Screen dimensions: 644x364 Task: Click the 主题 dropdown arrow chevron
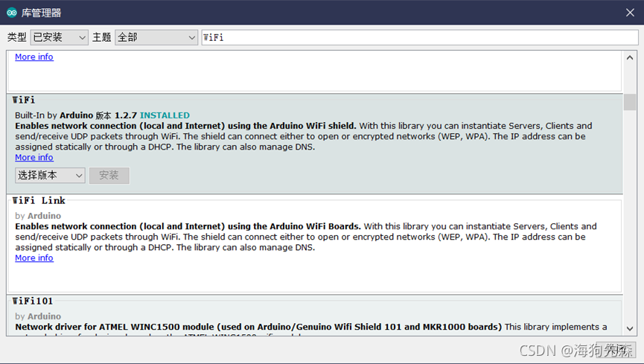[x=191, y=38]
